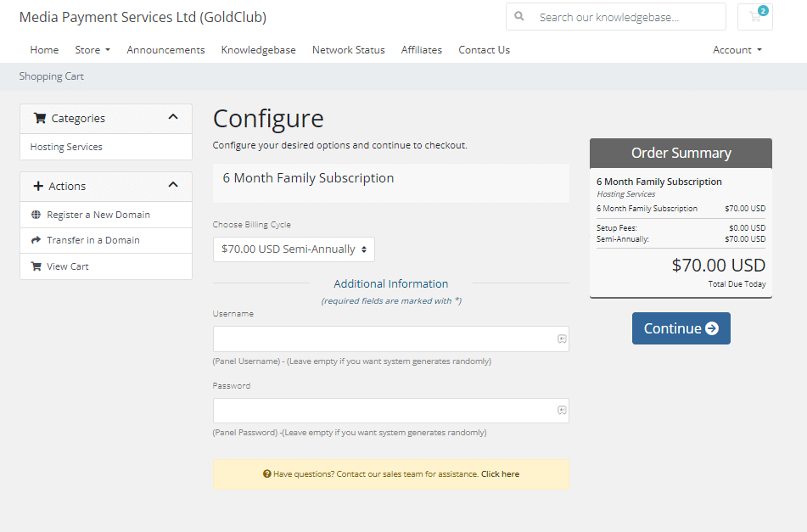Open the Billing Cycle dropdown

pos(294,249)
